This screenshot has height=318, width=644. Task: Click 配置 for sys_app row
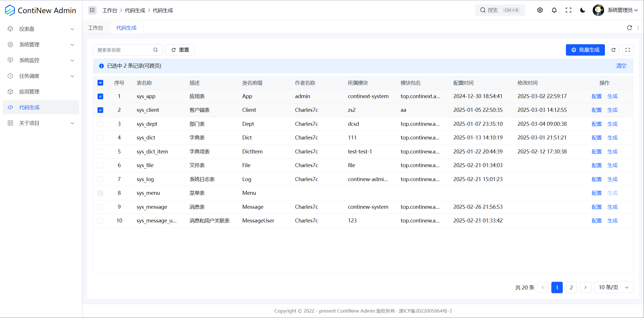click(597, 96)
